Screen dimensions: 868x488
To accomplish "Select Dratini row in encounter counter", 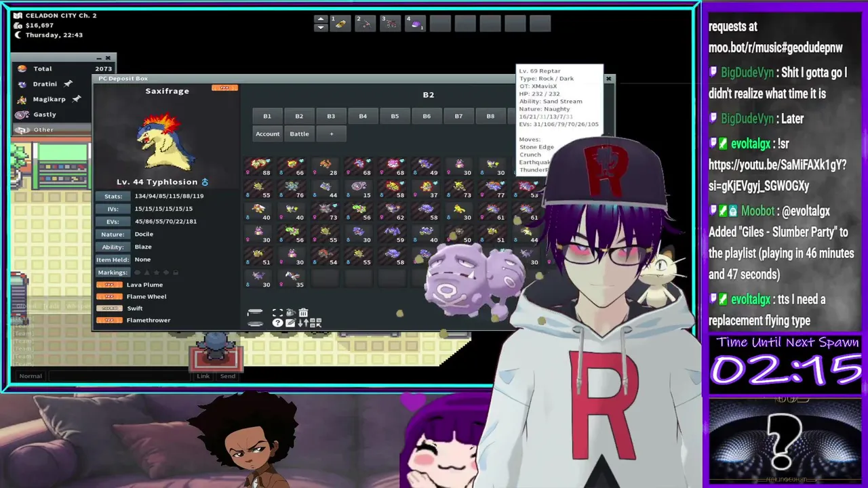I will point(51,84).
